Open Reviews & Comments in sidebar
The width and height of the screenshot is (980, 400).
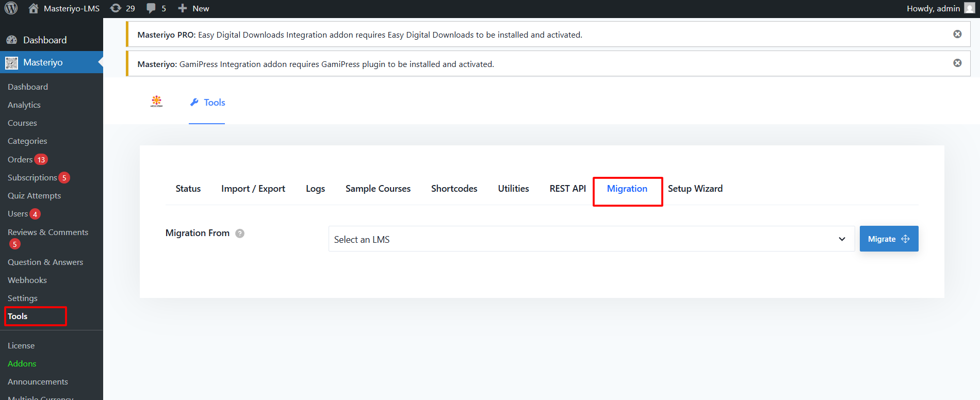[x=48, y=232]
